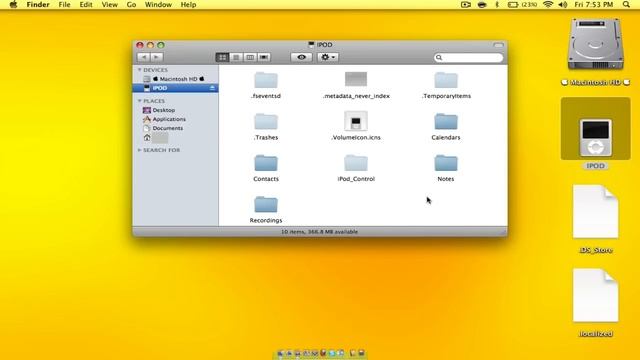Screen dimensions: 640x360
Task: Open the View menu
Action: [x=109, y=4]
